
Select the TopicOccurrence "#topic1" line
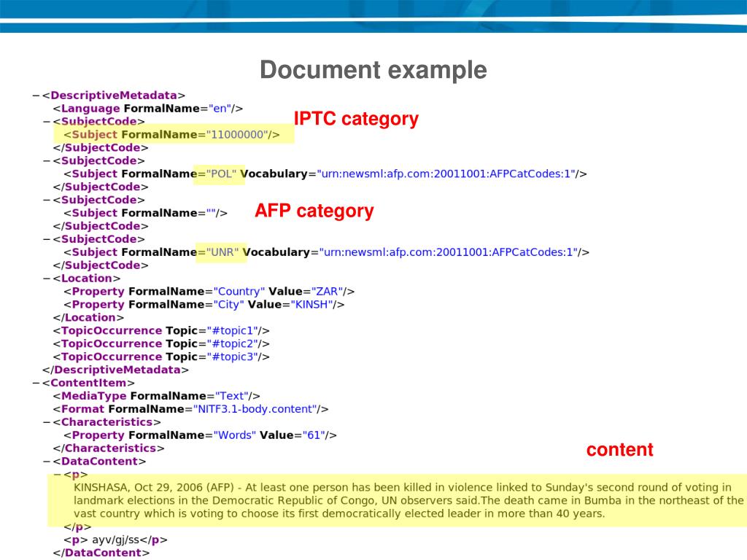pos(161,331)
